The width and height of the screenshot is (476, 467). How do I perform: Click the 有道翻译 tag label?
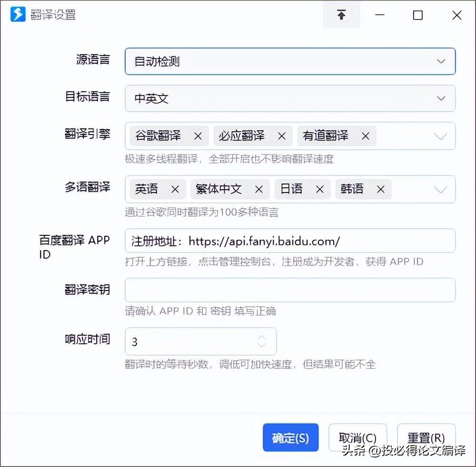(326, 136)
